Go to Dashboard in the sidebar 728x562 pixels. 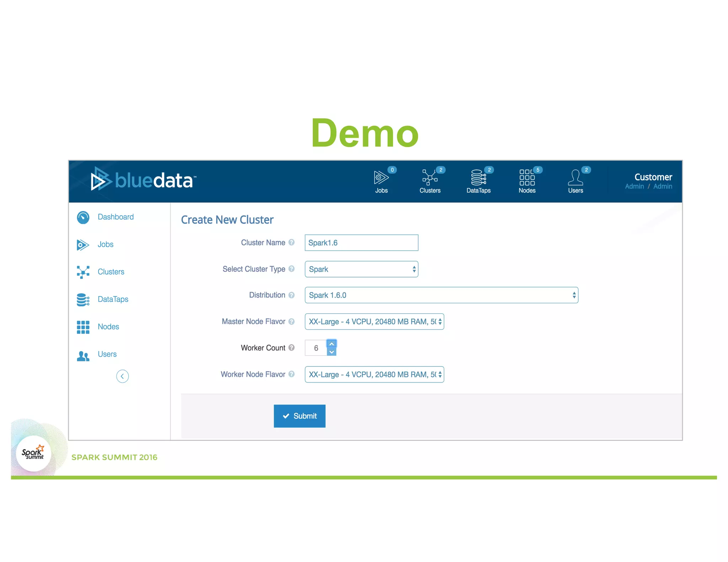[116, 217]
